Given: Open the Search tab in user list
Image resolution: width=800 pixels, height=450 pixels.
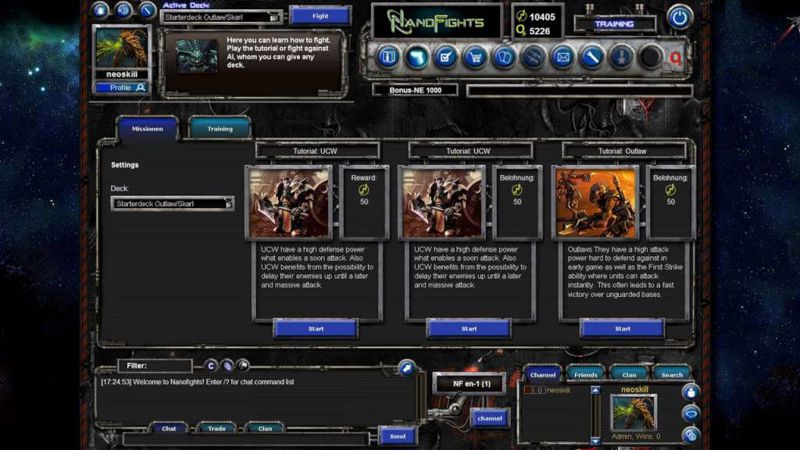Looking at the screenshot, I should (x=672, y=374).
